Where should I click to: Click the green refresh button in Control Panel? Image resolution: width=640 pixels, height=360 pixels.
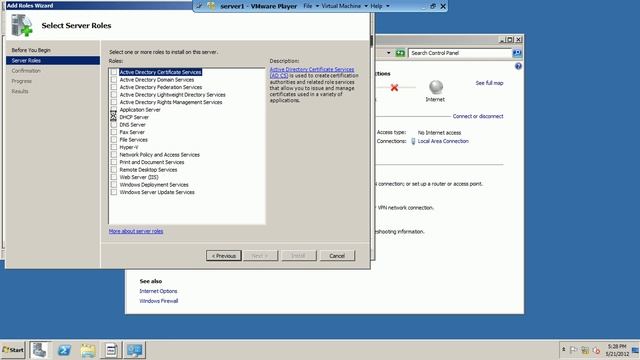400,53
